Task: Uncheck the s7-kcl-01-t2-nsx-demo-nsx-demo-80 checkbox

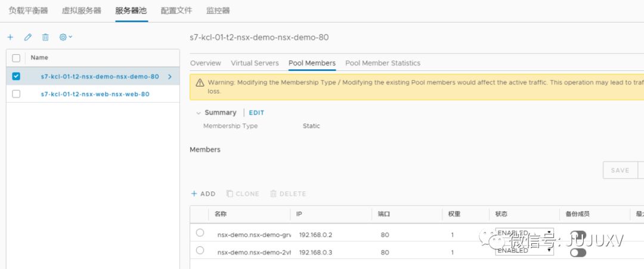Action: point(16,76)
